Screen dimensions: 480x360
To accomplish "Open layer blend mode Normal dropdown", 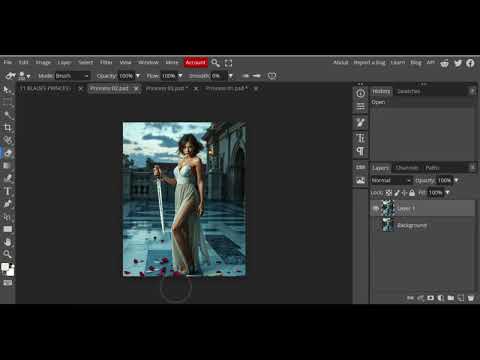I will coord(391,180).
